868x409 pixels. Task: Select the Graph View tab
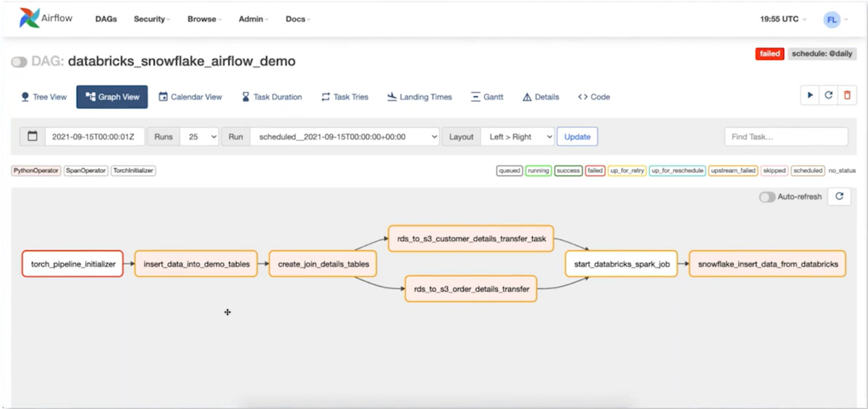coord(112,97)
